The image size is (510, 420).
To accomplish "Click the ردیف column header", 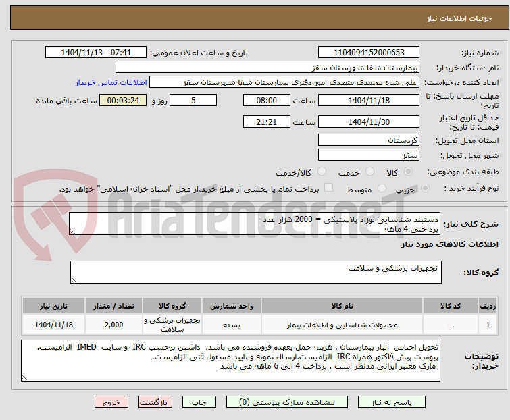I will [x=488, y=306].
